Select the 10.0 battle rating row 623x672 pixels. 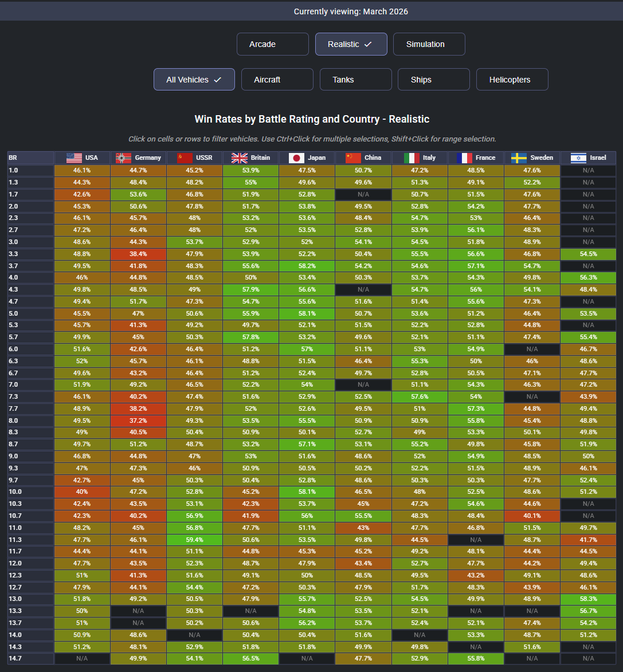point(30,492)
